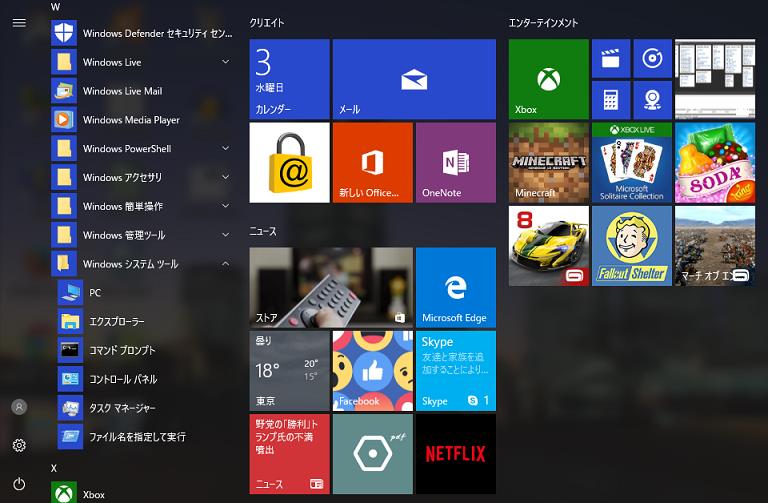Open the 新しい Office tile

pyautogui.click(x=373, y=163)
